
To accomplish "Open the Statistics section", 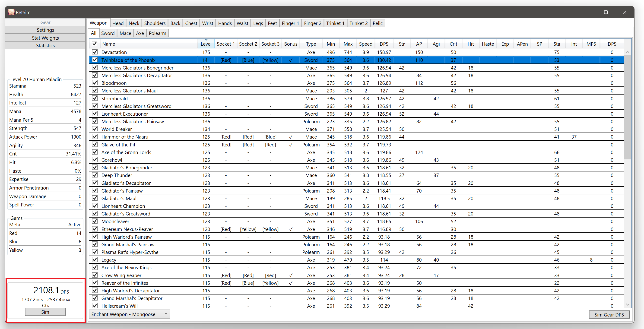I will (x=45, y=45).
